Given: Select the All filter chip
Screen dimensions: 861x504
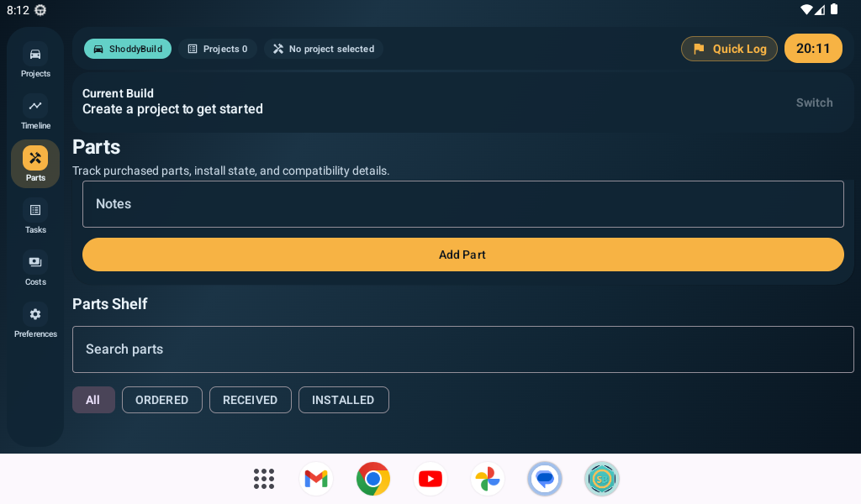Looking at the screenshot, I should [x=93, y=400].
